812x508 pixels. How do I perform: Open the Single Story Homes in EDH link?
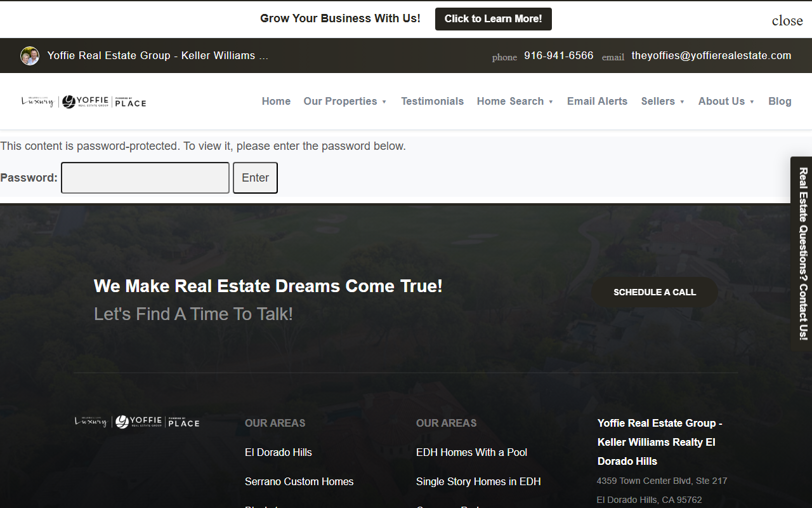tap(478, 481)
